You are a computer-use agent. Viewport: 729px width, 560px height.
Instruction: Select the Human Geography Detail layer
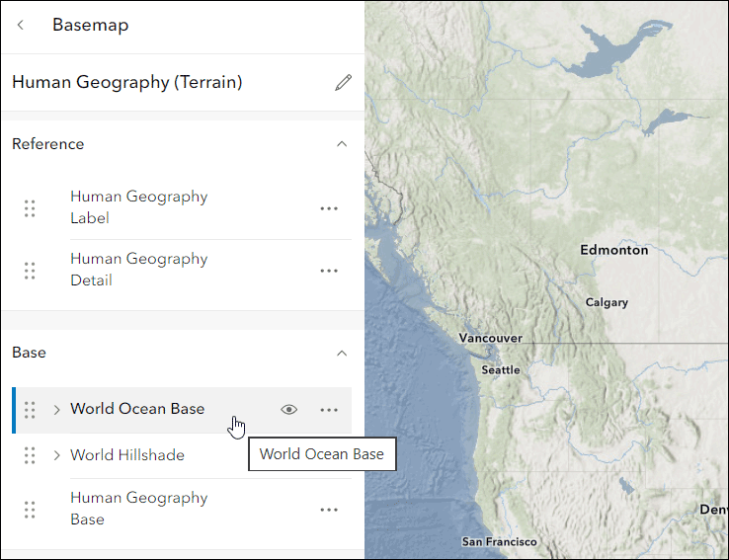coord(138,270)
